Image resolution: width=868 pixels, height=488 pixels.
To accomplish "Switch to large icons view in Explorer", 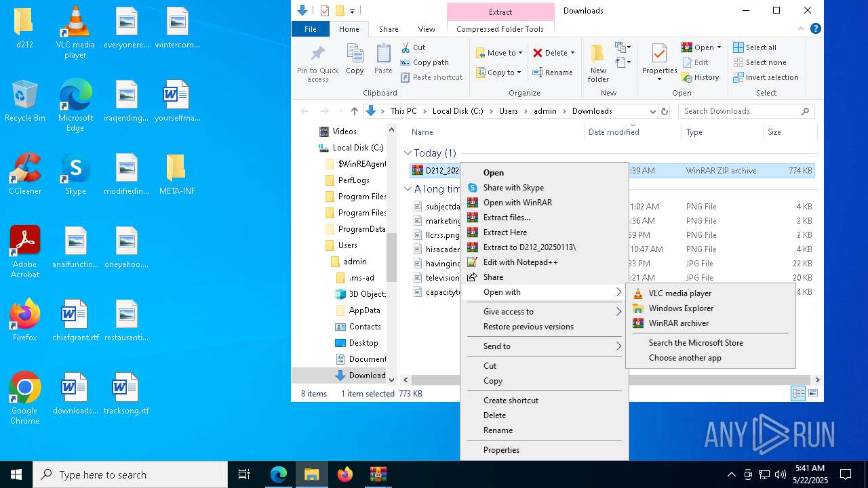I will (813, 393).
